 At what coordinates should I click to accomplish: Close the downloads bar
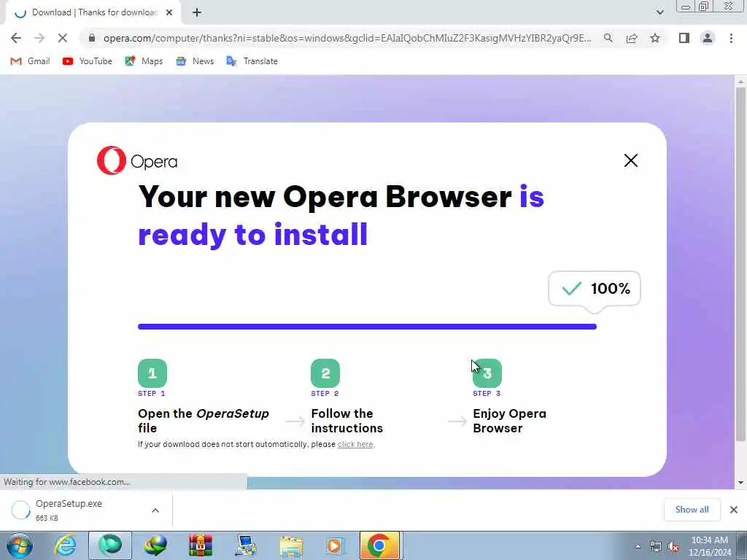[x=734, y=510]
